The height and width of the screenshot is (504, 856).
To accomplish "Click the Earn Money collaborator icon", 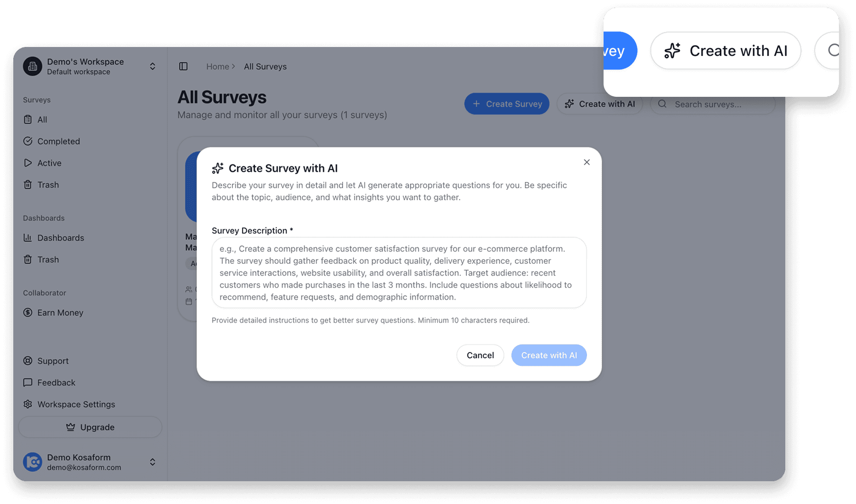I will pyautogui.click(x=28, y=312).
